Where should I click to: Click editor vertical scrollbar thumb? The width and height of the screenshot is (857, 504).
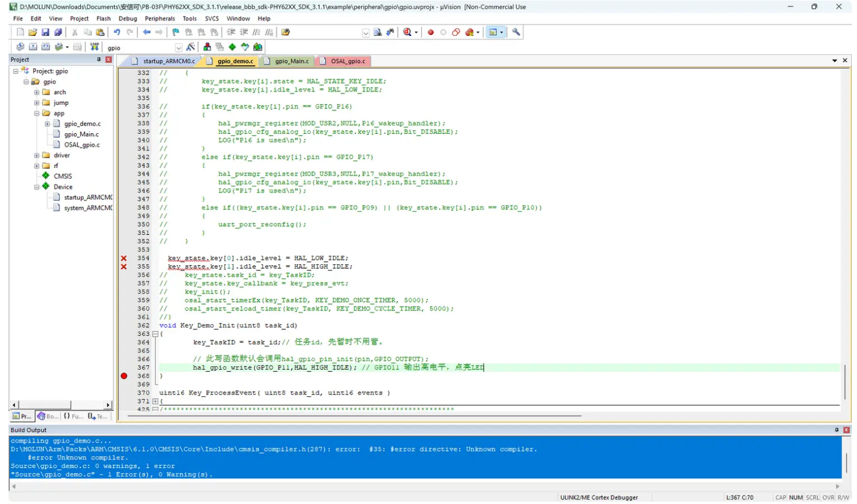tap(845, 383)
